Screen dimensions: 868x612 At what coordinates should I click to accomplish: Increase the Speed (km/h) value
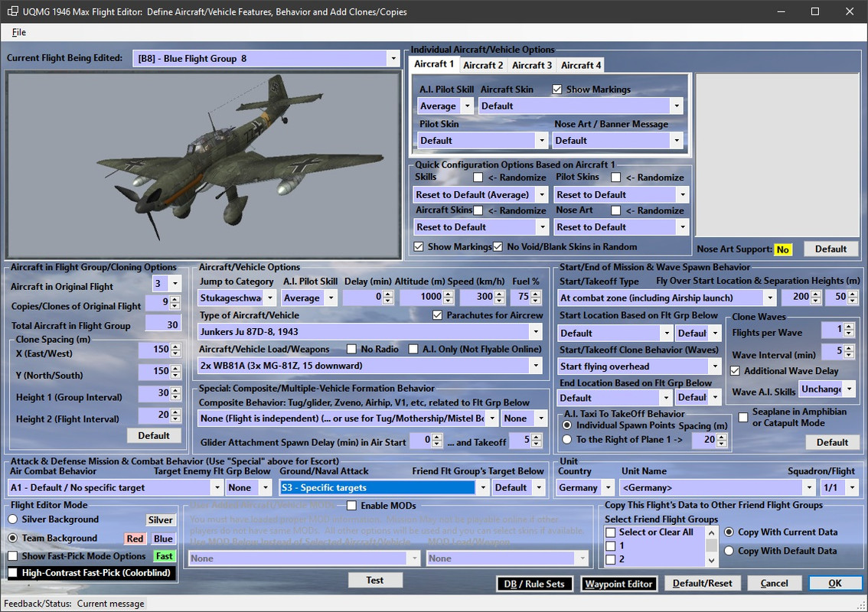[x=500, y=294]
